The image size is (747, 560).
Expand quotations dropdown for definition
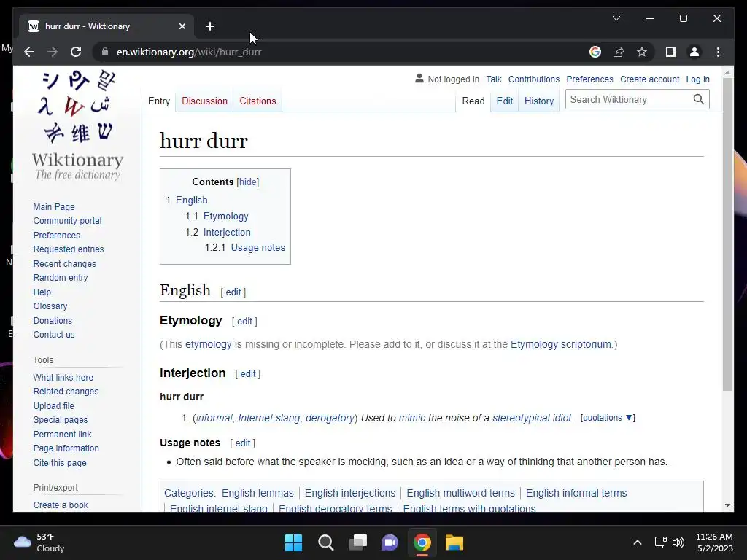[x=608, y=418]
